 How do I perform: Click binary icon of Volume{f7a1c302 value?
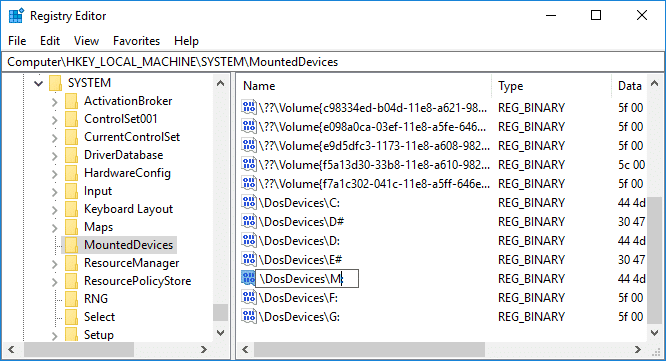[x=249, y=183]
